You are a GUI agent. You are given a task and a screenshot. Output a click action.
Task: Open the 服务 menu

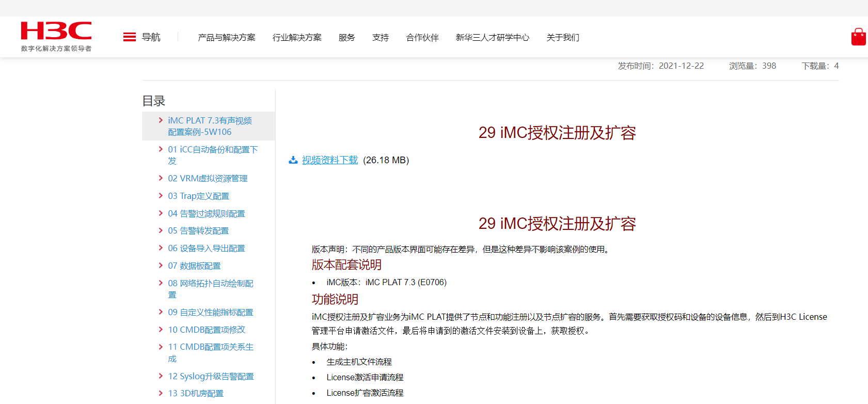tap(347, 38)
